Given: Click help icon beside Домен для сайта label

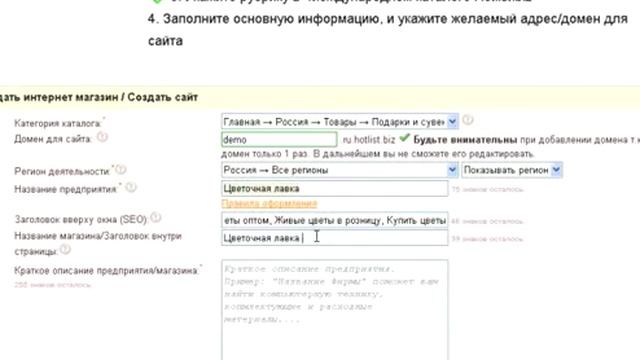Looking at the screenshot, I should tap(102, 137).
